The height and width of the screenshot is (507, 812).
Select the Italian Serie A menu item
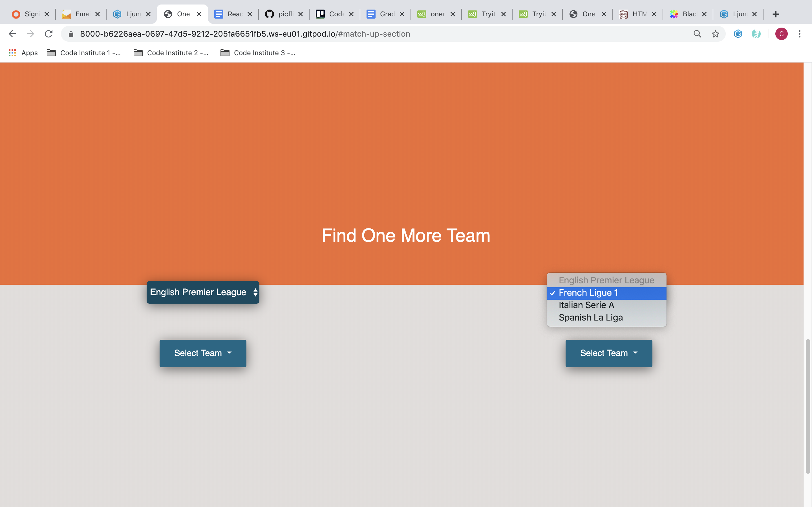click(x=586, y=305)
